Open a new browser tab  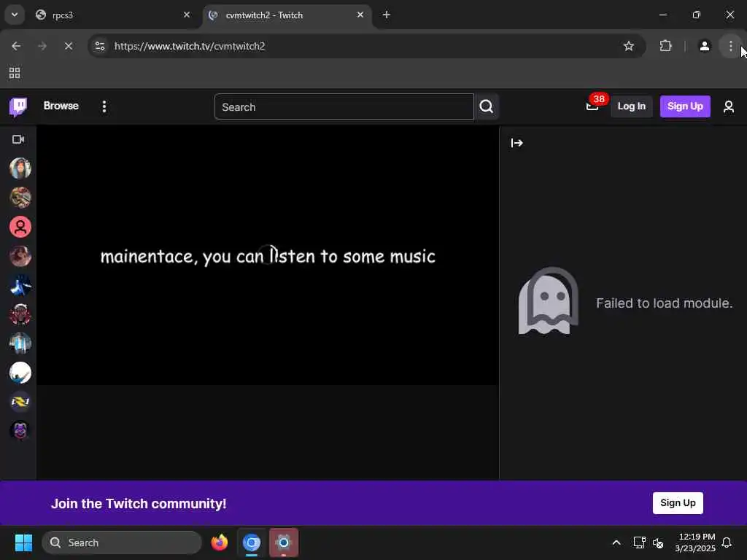(387, 15)
